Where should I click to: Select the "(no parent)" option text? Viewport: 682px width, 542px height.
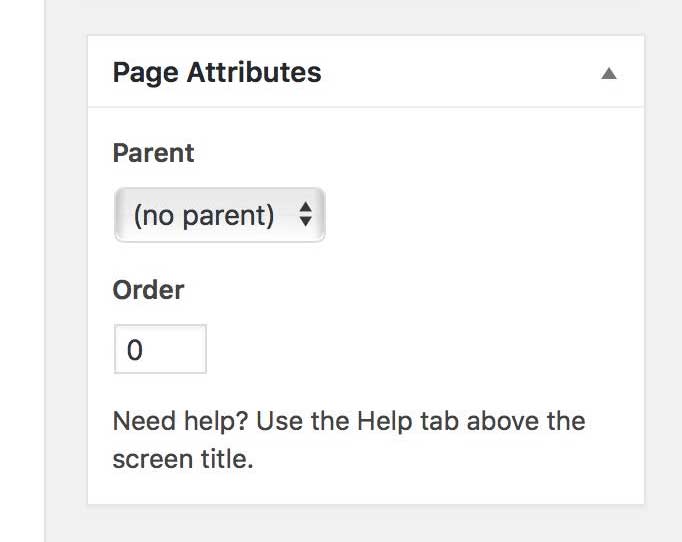(x=204, y=215)
